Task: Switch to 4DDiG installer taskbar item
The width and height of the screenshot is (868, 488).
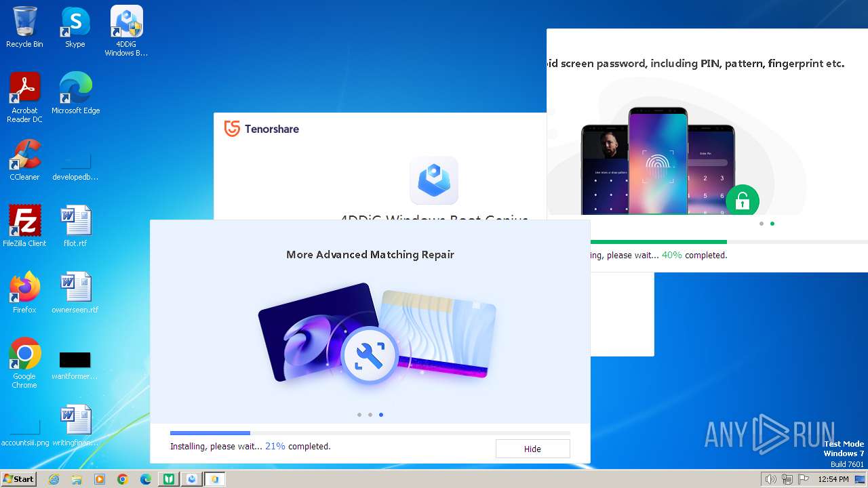Action: [192, 479]
